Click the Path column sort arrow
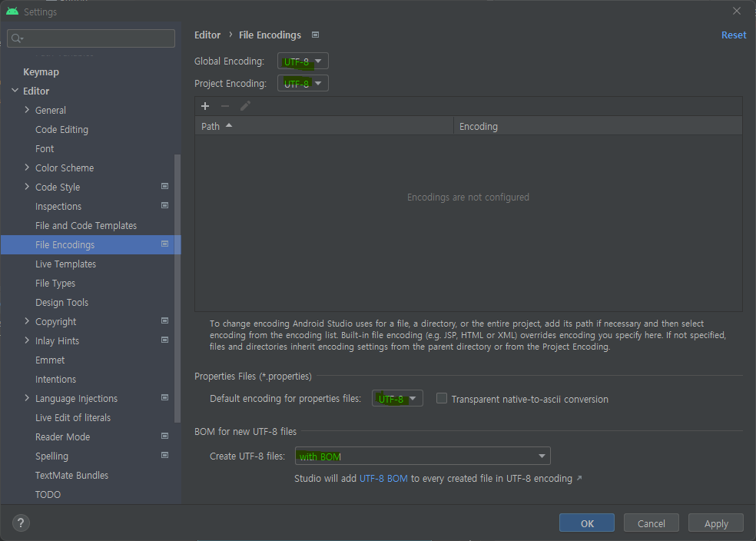Viewport: 756px width, 541px height. [229, 125]
